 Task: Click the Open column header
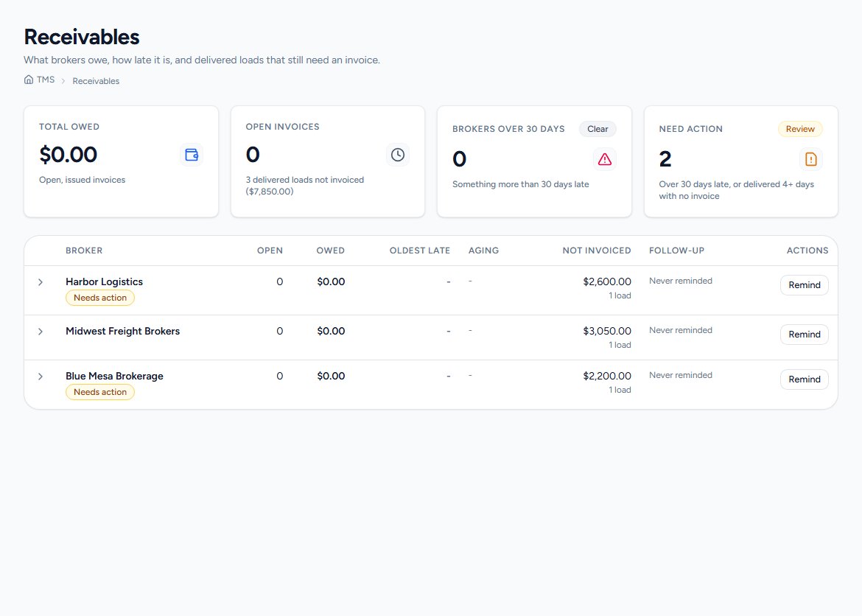click(270, 251)
